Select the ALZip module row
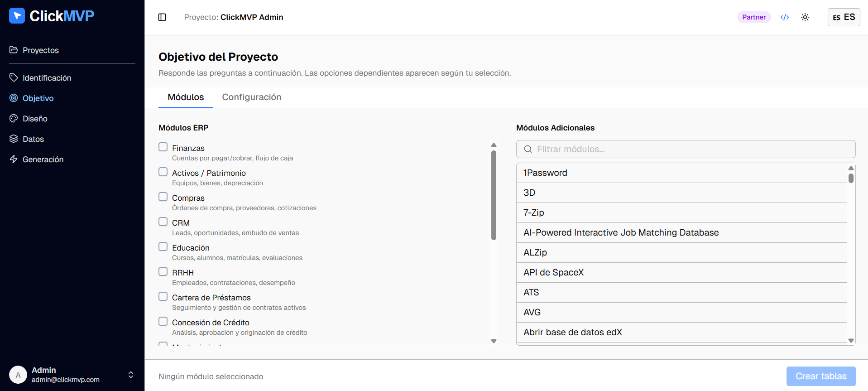The width and height of the screenshot is (868, 391). point(681,252)
